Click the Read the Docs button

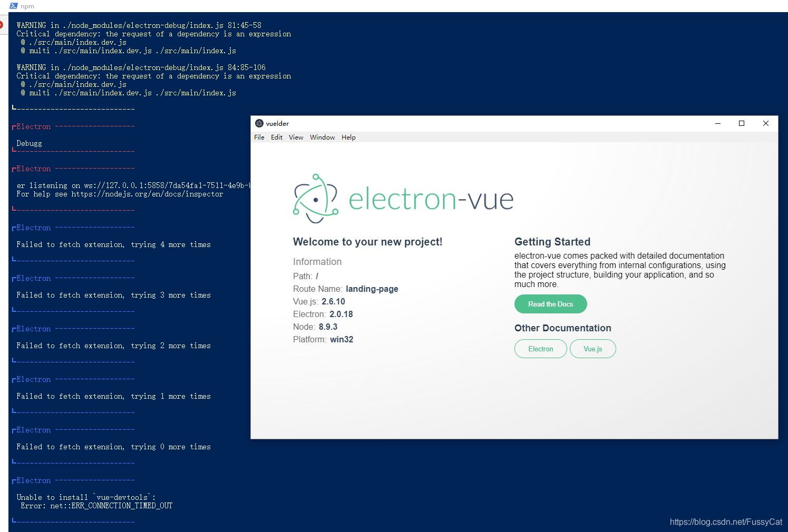pyautogui.click(x=550, y=304)
